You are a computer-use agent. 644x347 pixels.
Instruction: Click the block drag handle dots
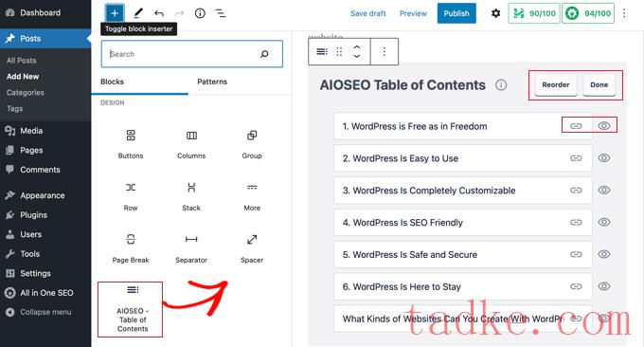[x=339, y=51]
